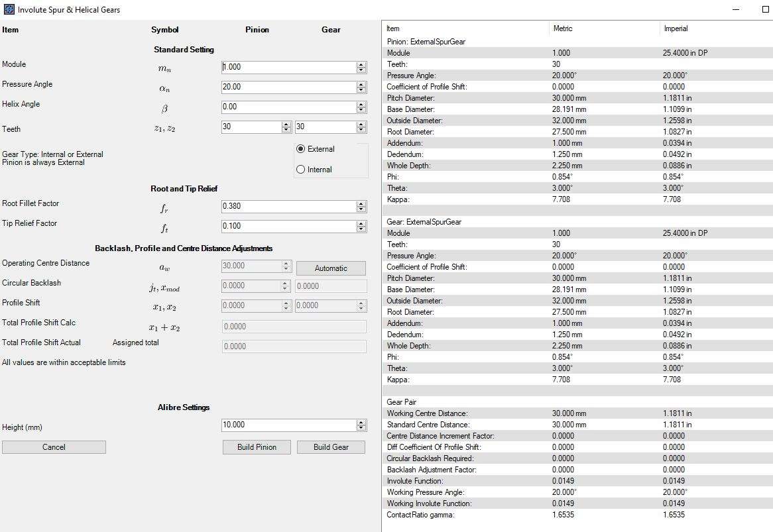The height and width of the screenshot is (532, 773).
Task: Select the 'Circular Backlash Required:' row
Action: click(578, 458)
